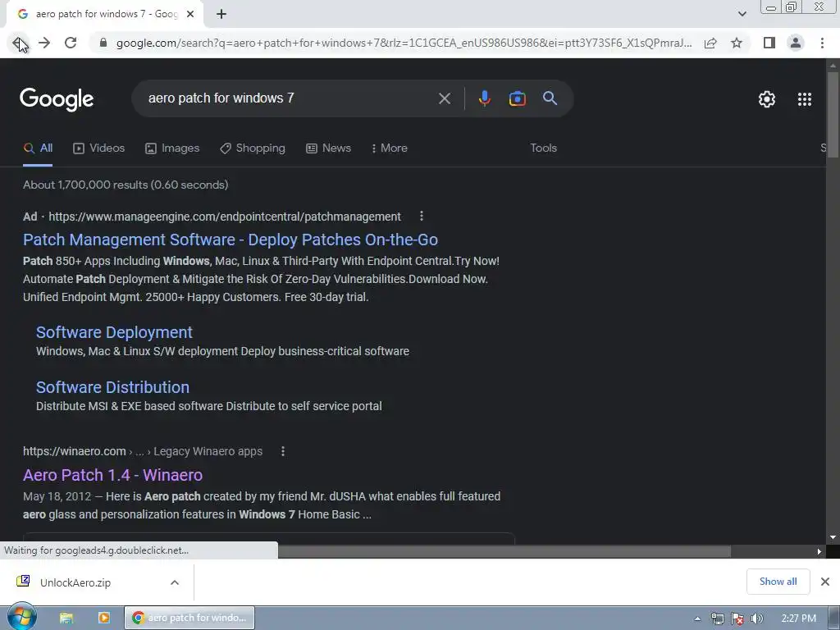
Task: Expand UnlockAero.zip download options chevron
Action: (x=175, y=582)
